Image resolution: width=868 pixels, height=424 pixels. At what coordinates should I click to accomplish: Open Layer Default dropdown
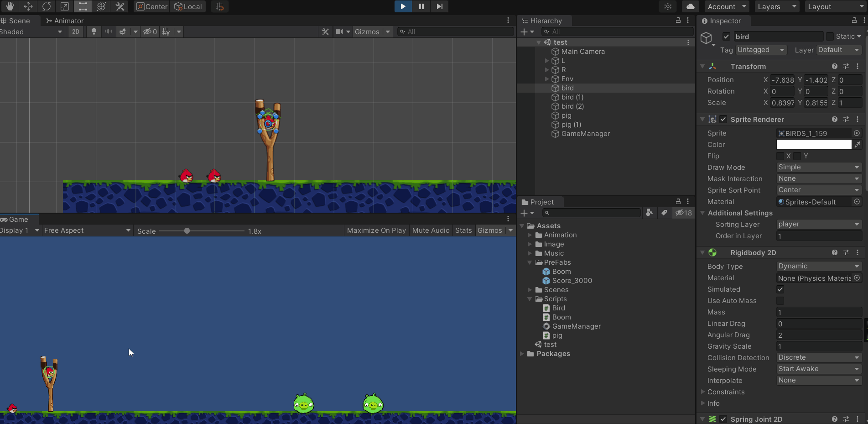pos(839,50)
